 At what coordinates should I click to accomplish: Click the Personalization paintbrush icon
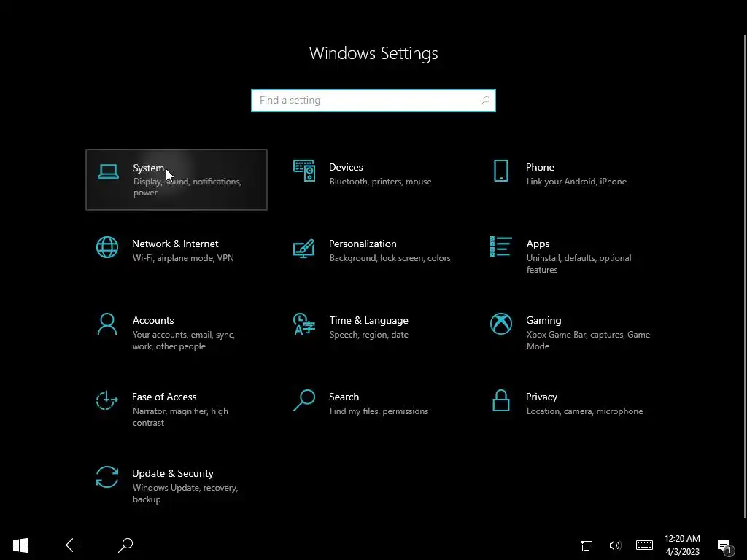click(x=304, y=248)
